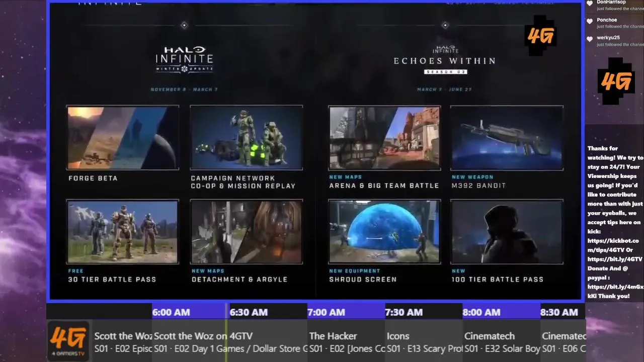The image size is (644, 362).
Task: Open the S01 · E06 Cinematech entry
Action: [564, 342]
